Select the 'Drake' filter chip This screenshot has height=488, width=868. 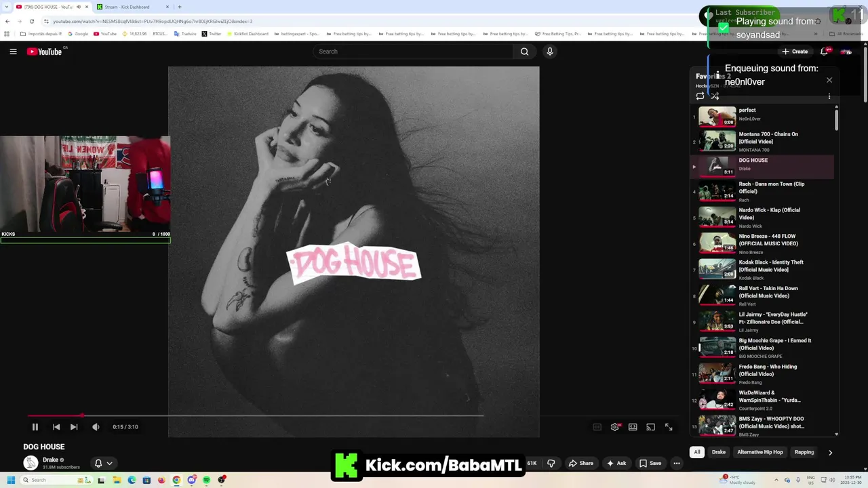pos(719,452)
